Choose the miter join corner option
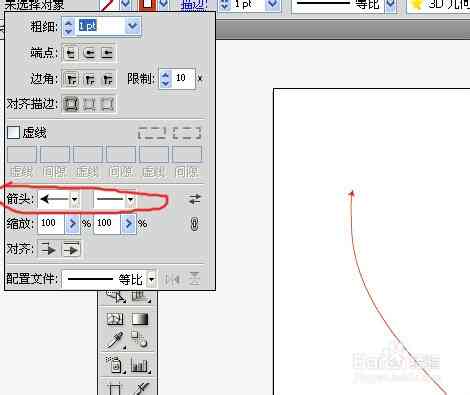This screenshot has width=470, height=395. pyautogui.click(x=71, y=79)
